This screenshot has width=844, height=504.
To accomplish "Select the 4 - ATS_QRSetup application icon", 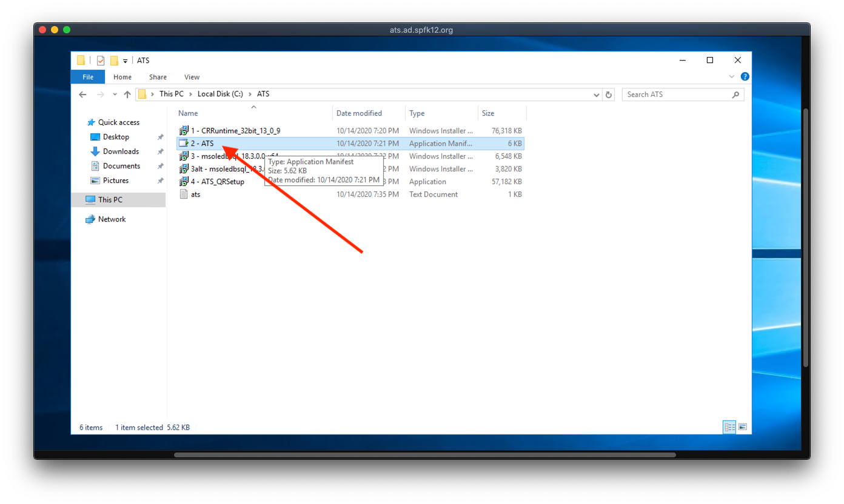I will pos(184,182).
